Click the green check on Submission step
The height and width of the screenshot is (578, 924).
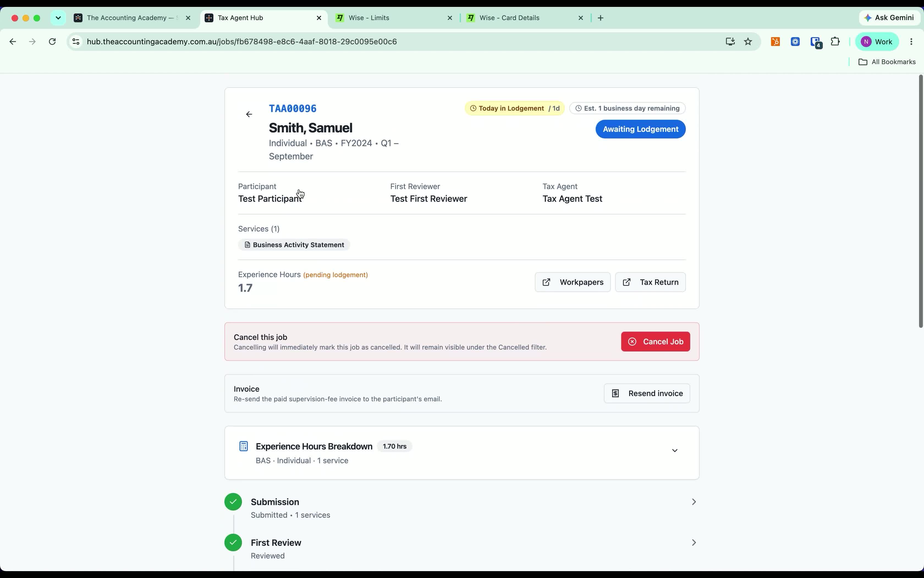233,502
